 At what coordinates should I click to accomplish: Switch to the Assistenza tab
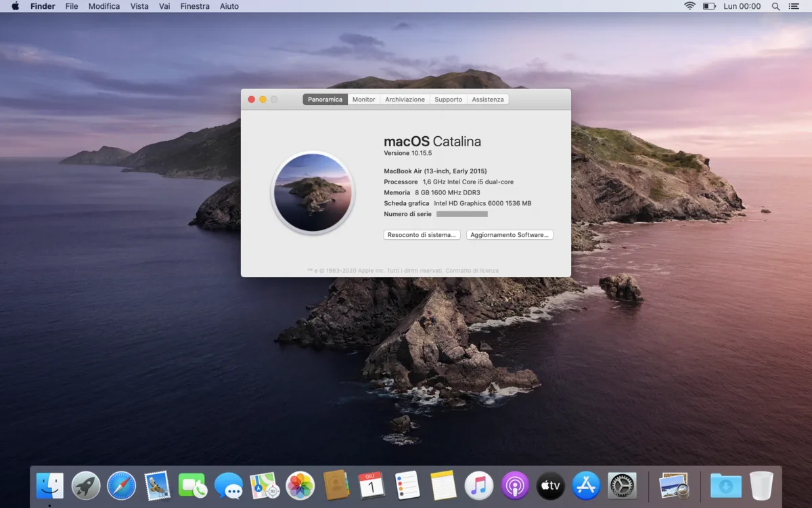488,100
